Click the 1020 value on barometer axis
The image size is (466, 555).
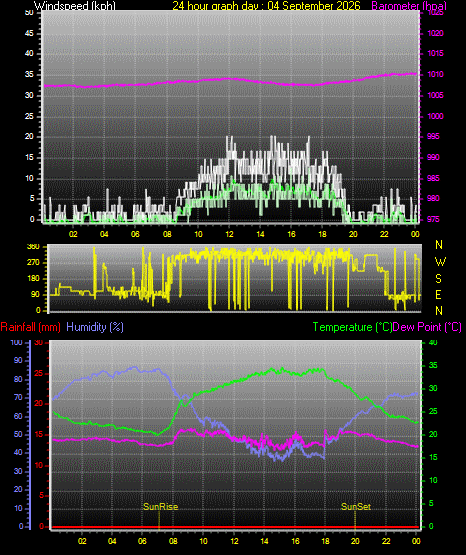435,33
